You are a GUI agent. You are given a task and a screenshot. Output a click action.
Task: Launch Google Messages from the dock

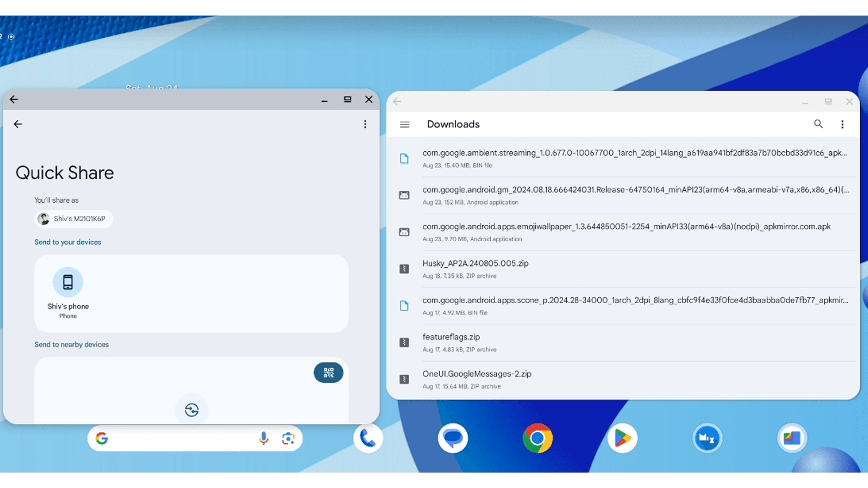click(x=453, y=438)
